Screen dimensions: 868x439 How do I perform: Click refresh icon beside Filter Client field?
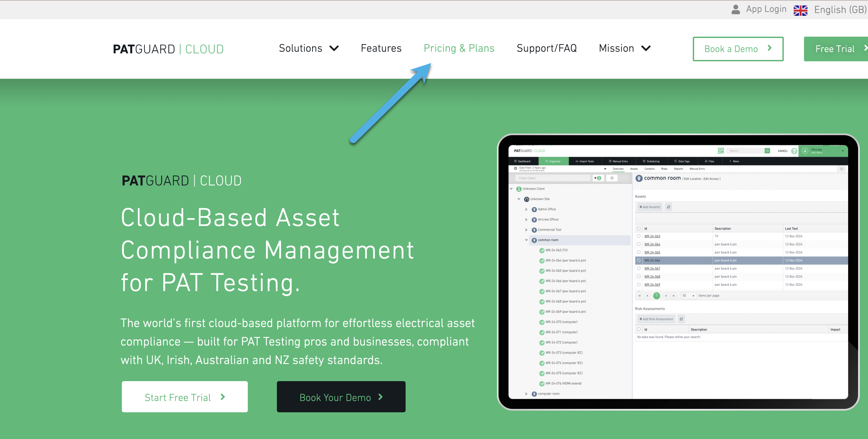612,178
